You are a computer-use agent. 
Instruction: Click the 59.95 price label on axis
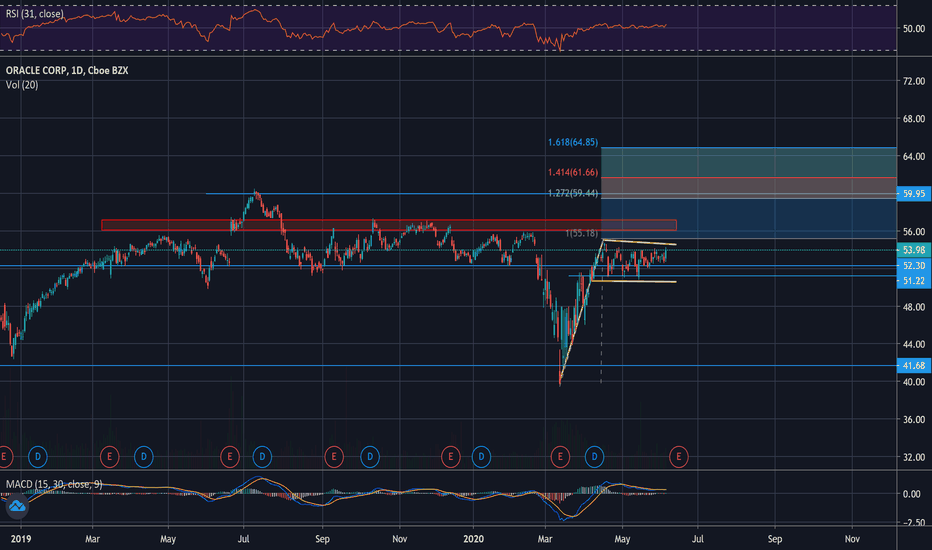914,194
